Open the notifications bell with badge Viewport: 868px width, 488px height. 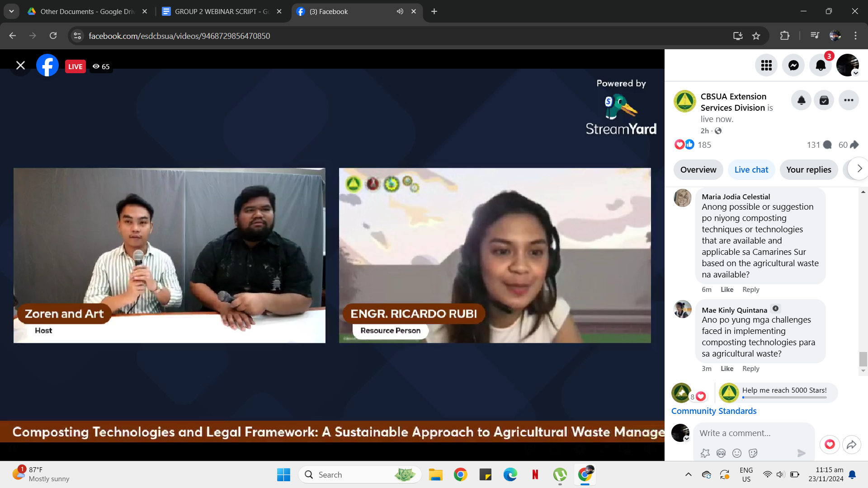821,66
